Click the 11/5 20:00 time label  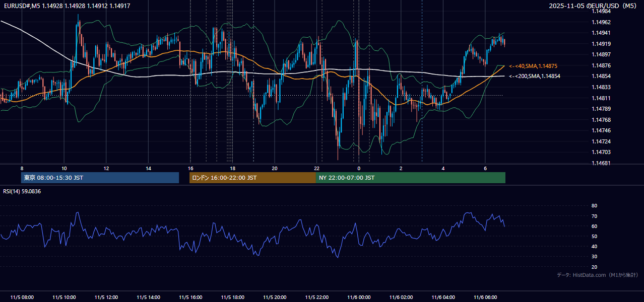pos(275,297)
